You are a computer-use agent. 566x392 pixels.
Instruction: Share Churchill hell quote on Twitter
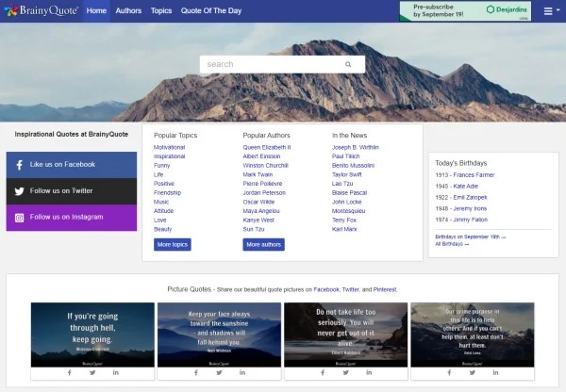click(x=92, y=372)
